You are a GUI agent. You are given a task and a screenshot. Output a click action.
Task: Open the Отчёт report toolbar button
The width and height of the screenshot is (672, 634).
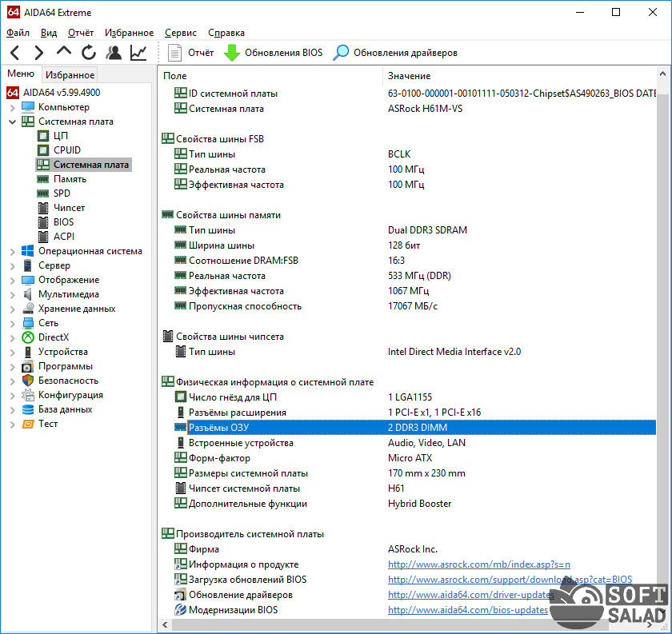[x=191, y=53]
